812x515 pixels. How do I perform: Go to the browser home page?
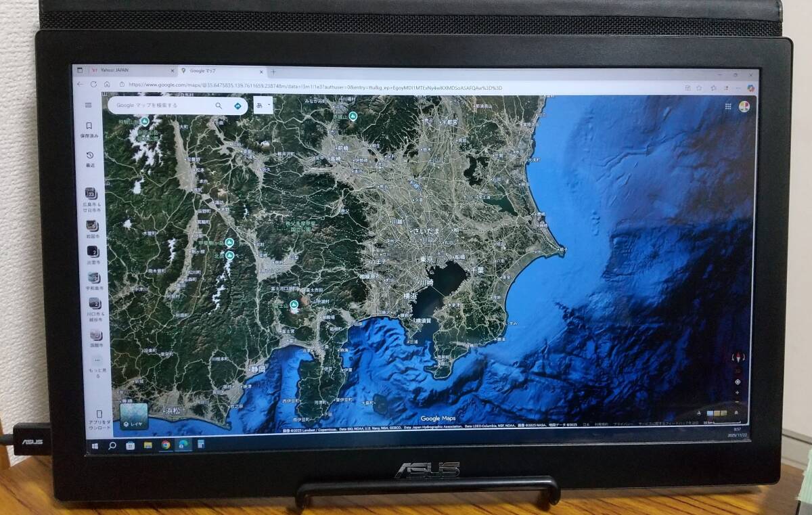pos(106,85)
